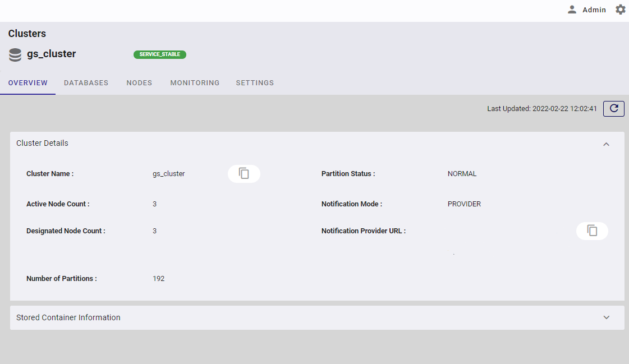
Task: Click the database stack icon beside gs_cluster
Action: [15, 54]
